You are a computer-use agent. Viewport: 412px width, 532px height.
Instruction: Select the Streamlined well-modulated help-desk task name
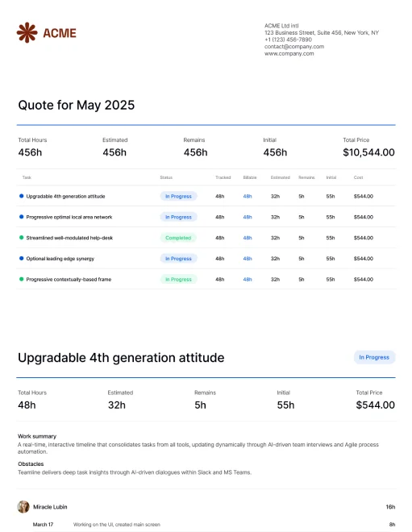[x=69, y=238]
